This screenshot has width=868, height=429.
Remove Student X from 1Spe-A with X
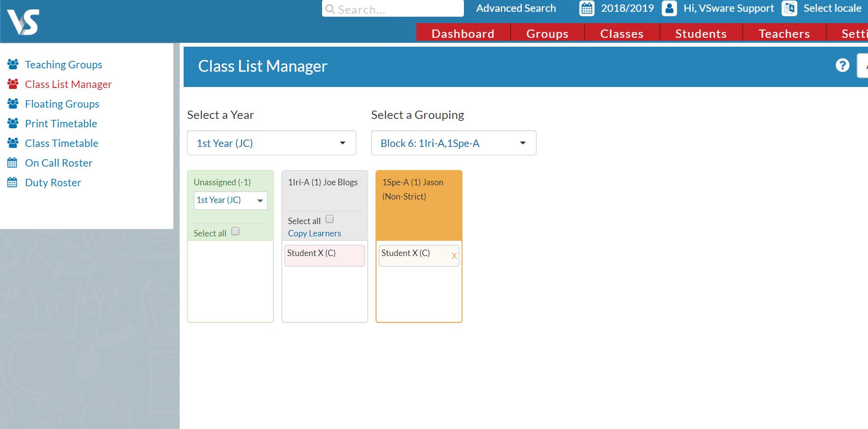point(454,256)
